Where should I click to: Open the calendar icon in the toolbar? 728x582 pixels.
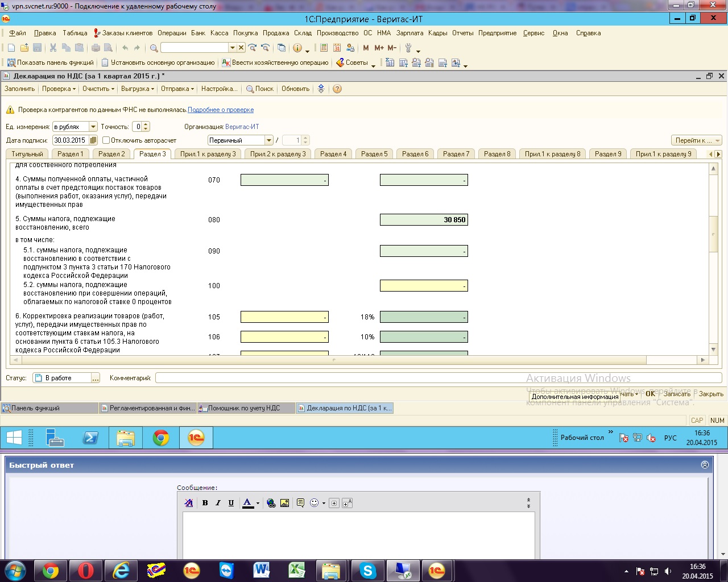[x=337, y=48]
